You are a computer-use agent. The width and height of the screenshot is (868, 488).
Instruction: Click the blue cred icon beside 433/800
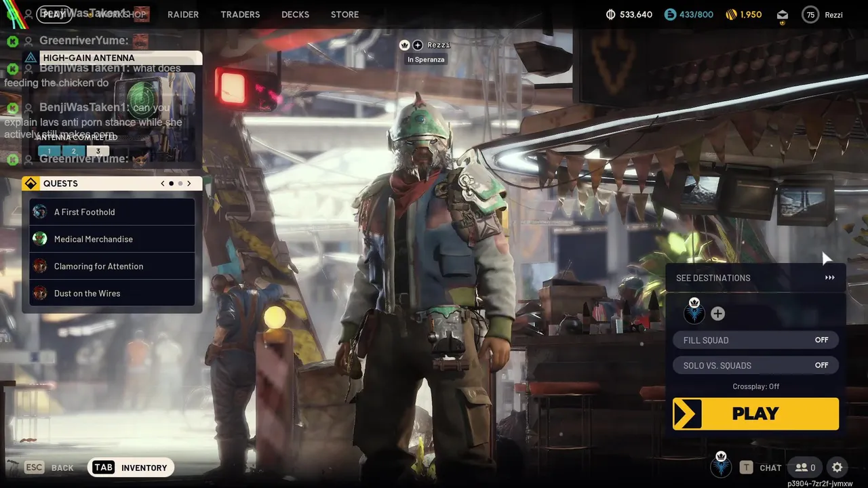tap(670, 14)
